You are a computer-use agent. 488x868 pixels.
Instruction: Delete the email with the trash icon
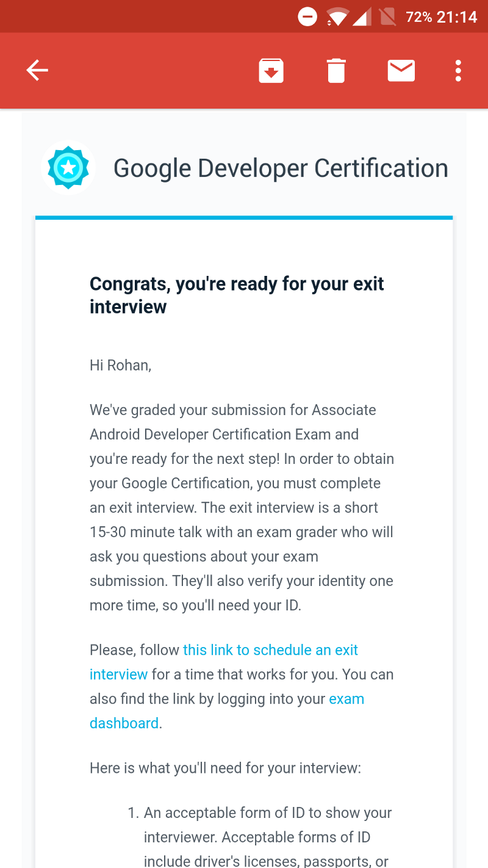click(335, 71)
